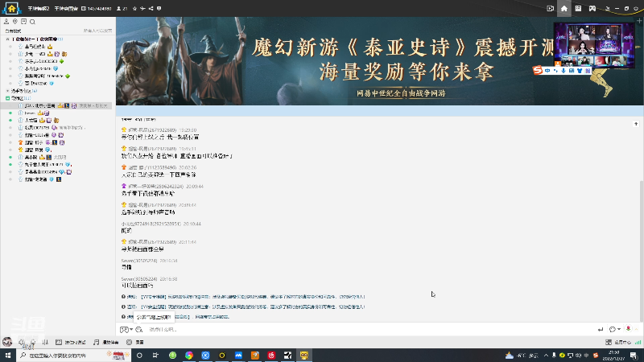
Task: Click the play accompaniment music button
Action: 106,343
